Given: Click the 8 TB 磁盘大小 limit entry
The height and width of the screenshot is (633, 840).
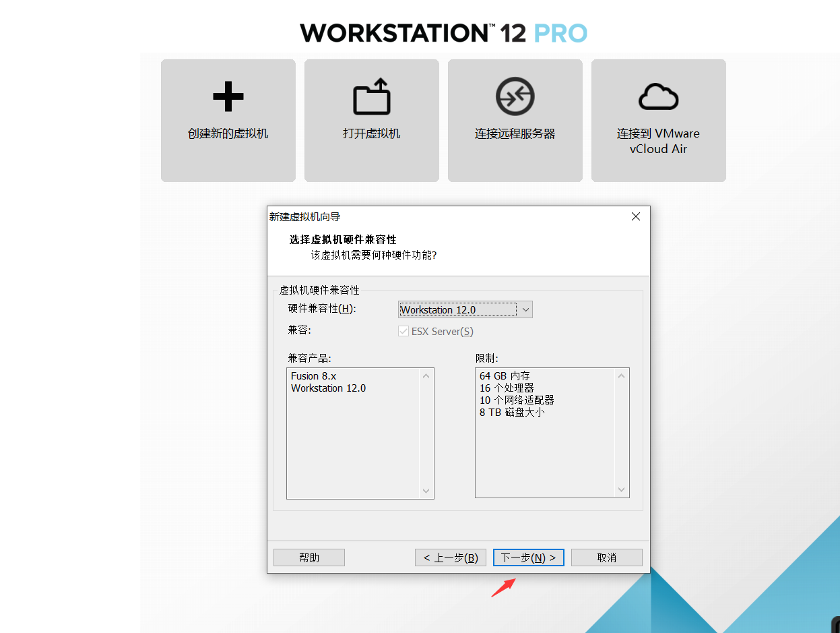Looking at the screenshot, I should click(512, 413).
